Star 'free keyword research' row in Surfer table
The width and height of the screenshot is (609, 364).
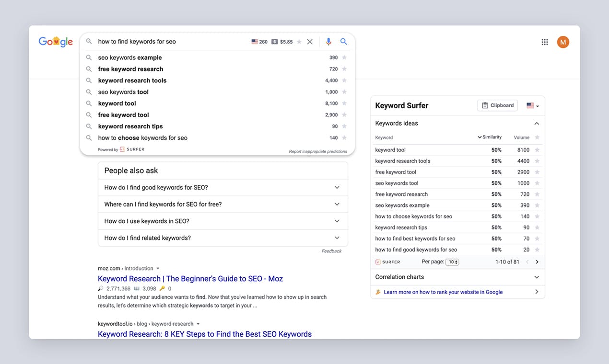click(537, 194)
